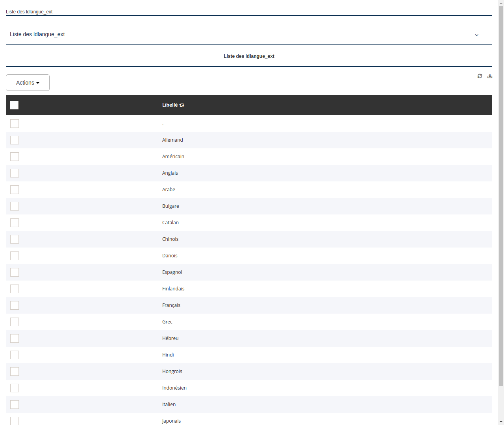
Task: Open the Liste des ldlangue_ext breadcrumb link
Action: click(x=29, y=12)
